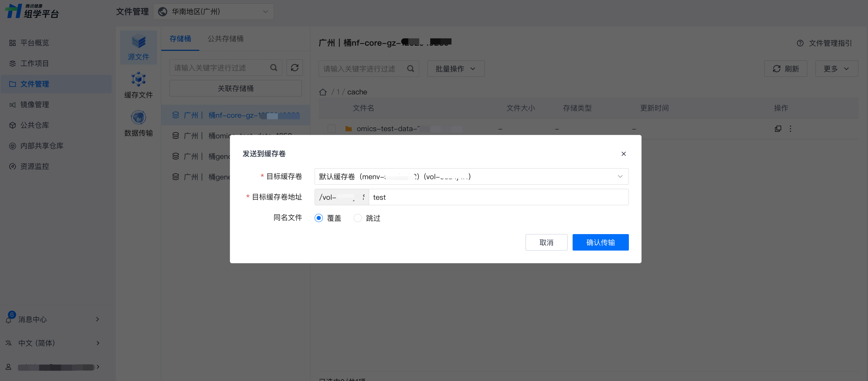Select the 跳过 skip radio option

point(357,218)
